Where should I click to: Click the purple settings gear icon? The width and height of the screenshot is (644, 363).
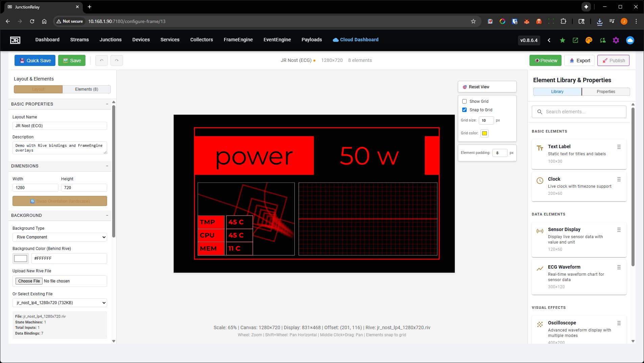click(x=616, y=40)
